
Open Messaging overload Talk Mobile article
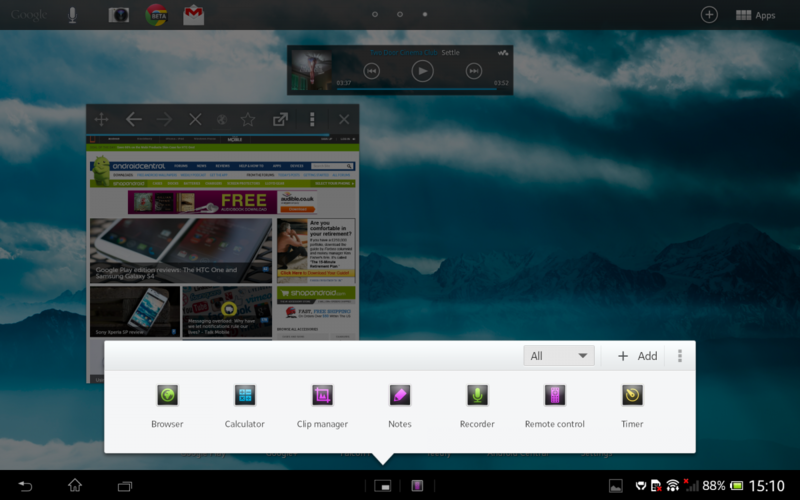227,311
